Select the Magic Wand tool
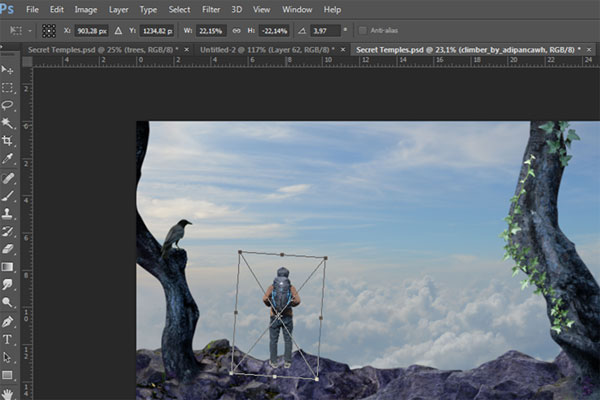The image size is (600, 400). (x=8, y=122)
